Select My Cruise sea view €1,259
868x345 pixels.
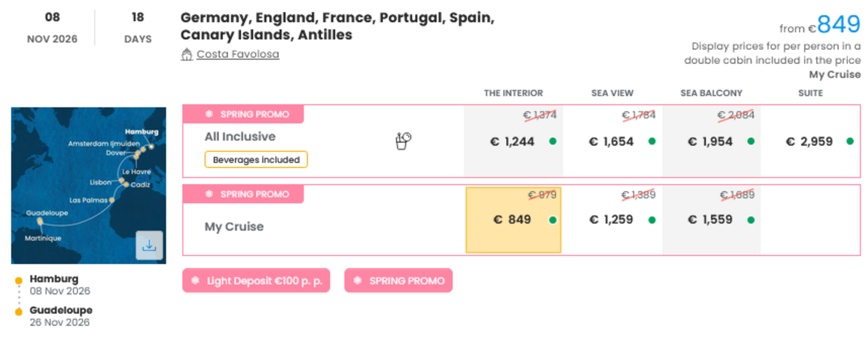pos(612,220)
